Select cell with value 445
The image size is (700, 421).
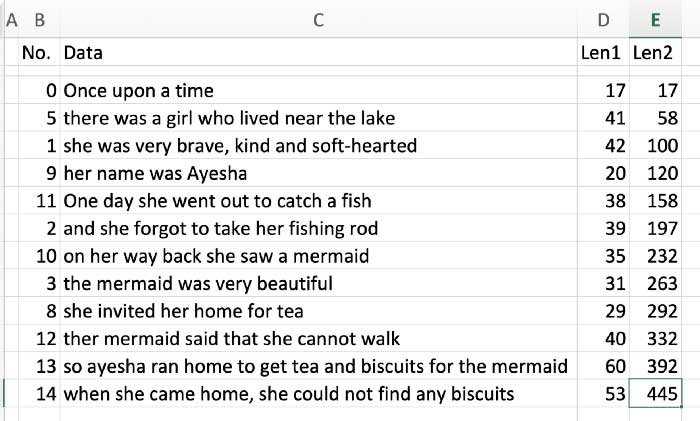point(655,394)
